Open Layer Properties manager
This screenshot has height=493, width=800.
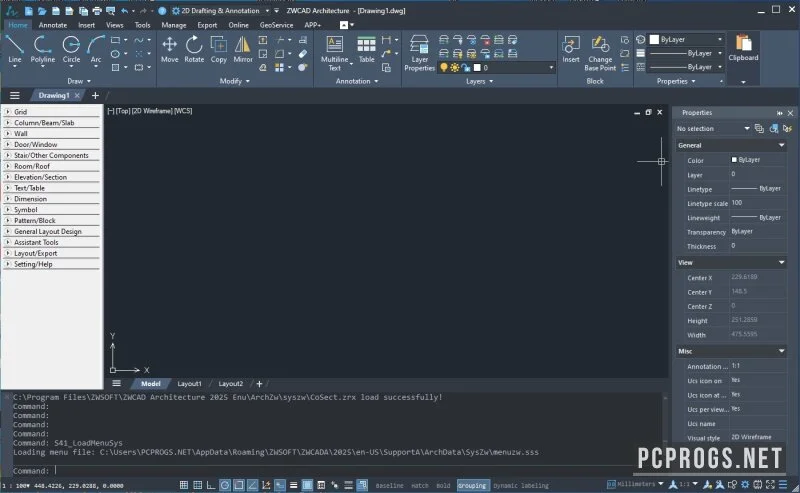[419, 53]
